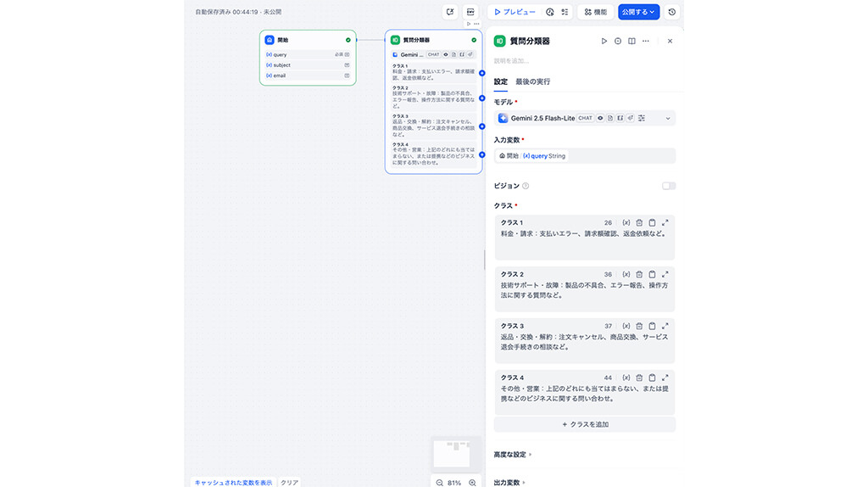
Task: Click the クラス 2 output handle on canvas node
Action: coord(482,98)
